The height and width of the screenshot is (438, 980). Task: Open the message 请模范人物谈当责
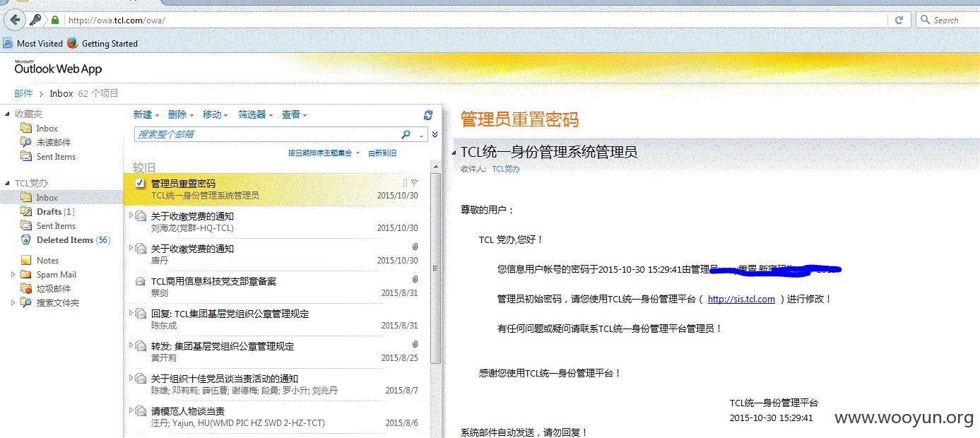point(277,417)
